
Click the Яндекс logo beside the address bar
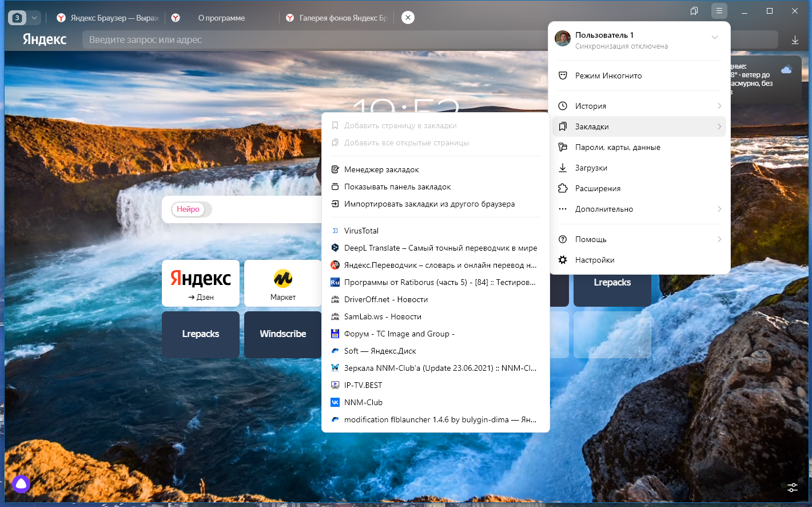(45, 39)
